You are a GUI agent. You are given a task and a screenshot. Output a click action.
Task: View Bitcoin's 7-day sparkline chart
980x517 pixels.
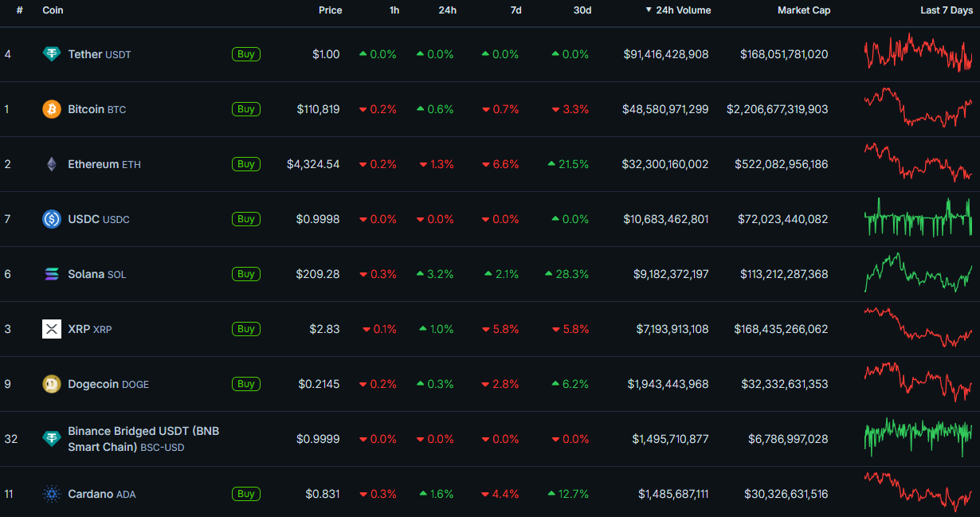918,108
